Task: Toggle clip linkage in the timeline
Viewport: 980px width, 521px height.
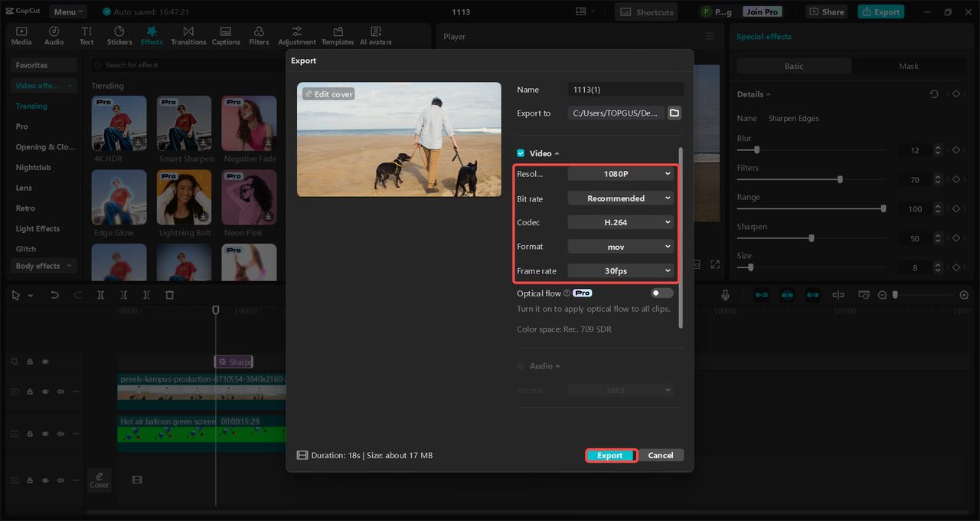Action: coord(812,295)
